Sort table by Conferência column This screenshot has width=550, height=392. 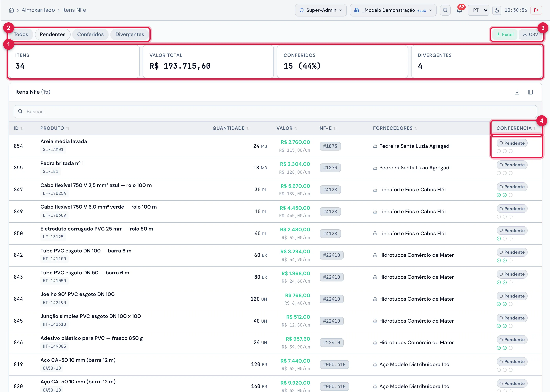tap(535, 128)
